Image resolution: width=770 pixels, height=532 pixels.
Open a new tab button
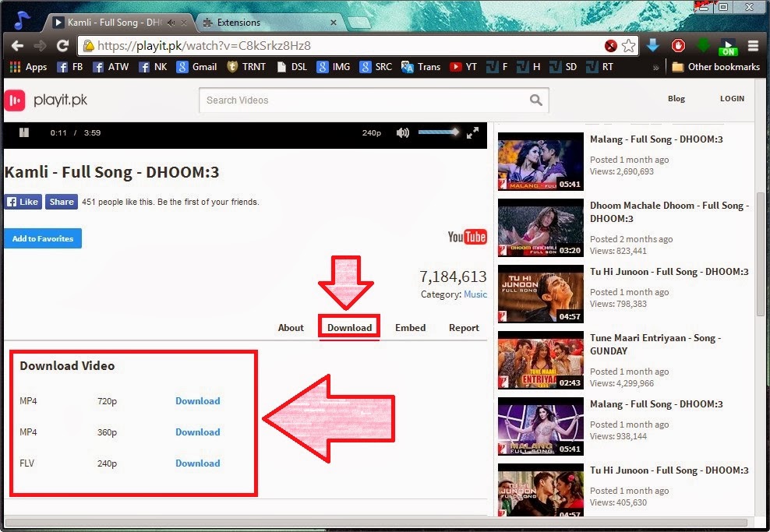(359, 23)
